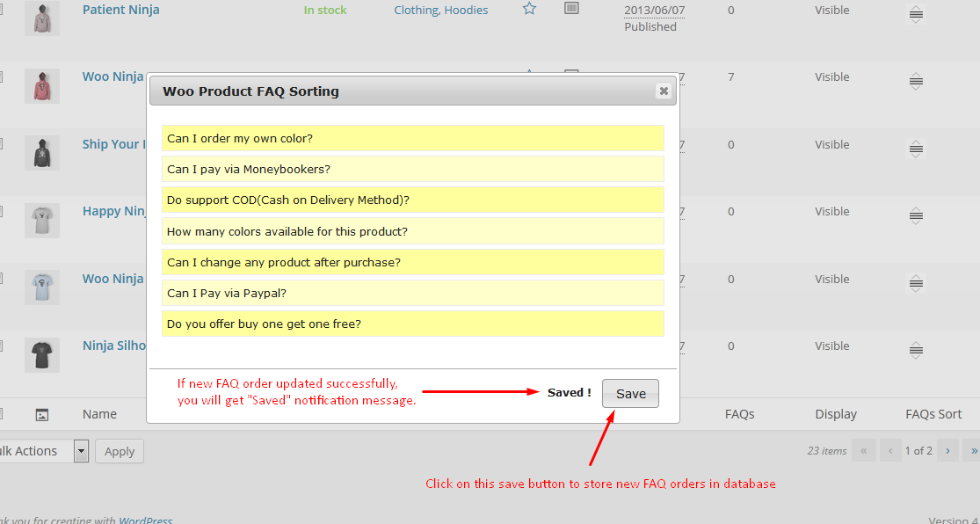Click the Apply button near Bulk Actions

pos(119,450)
